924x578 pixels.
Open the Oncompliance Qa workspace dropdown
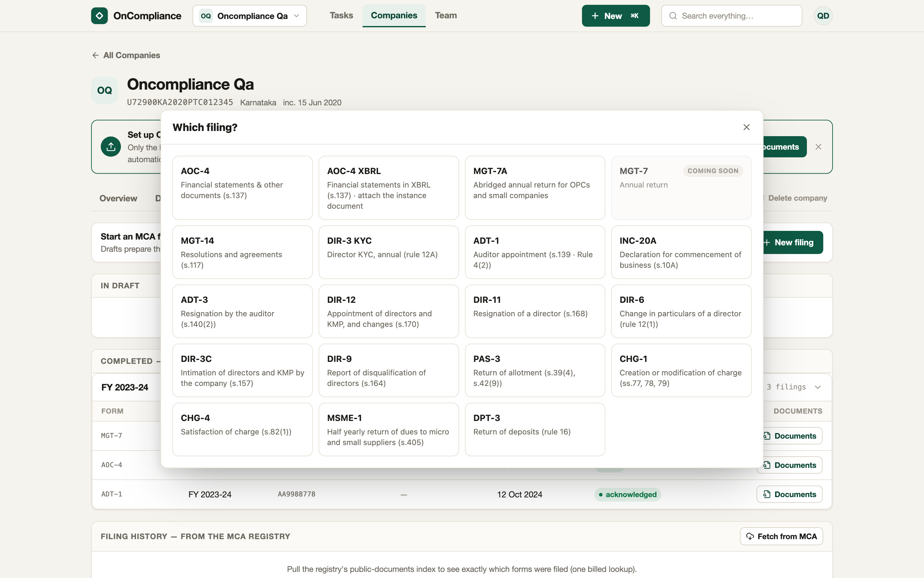250,16
